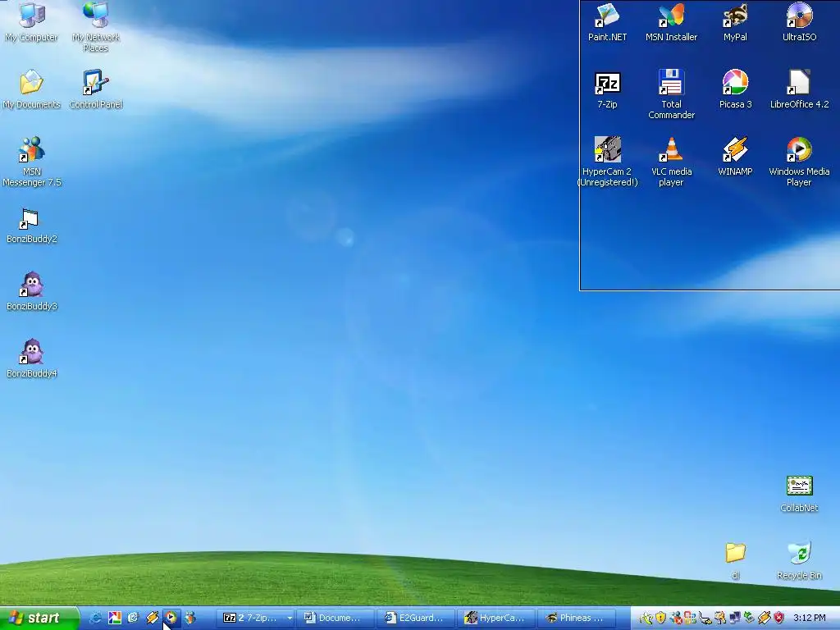Switch to the HyperCam taskbar window

[x=496, y=618]
